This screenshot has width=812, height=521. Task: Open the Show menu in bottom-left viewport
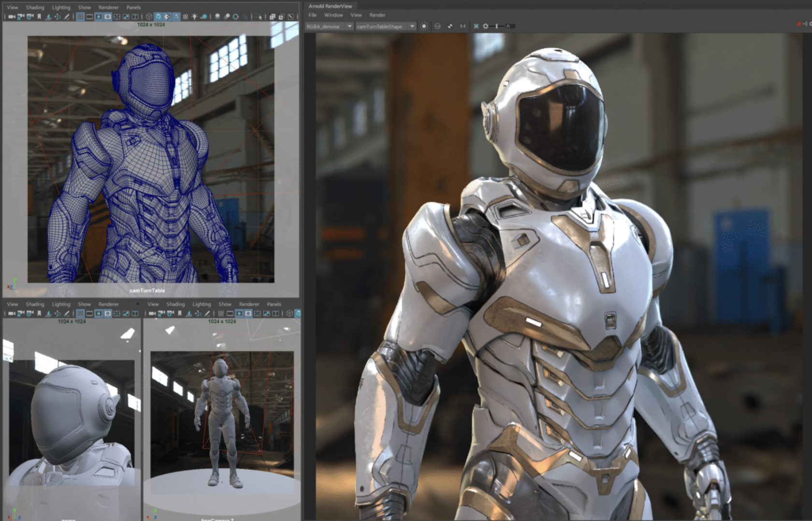point(84,304)
